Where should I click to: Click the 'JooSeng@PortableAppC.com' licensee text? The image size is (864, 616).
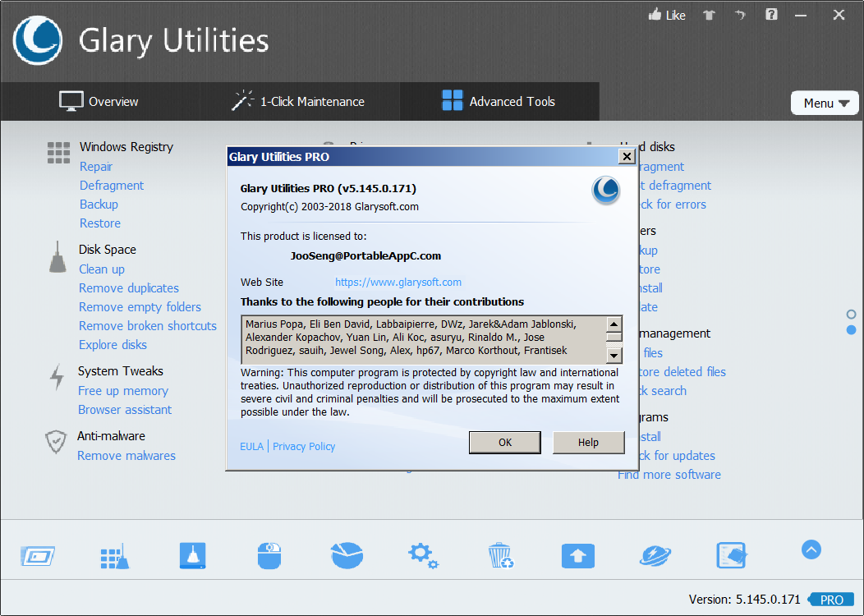(x=365, y=256)
